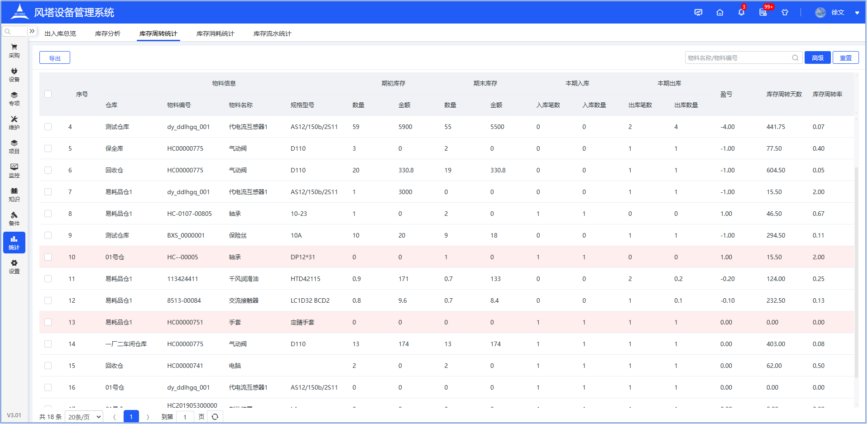Switch to the 库存分析 tab
This screenshot has width=868, height=424.
(107, 33)
